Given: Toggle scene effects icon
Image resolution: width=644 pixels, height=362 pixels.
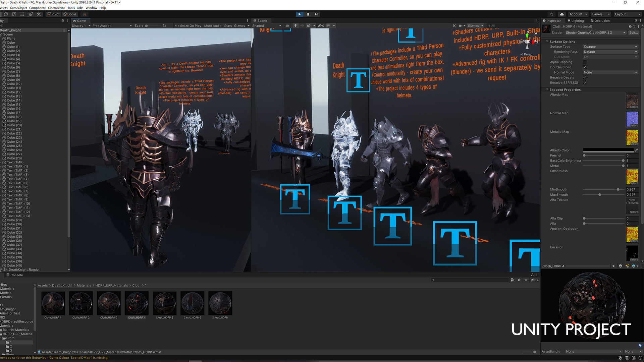Looking at the screenshot, I should pyautogui.click(x=309, y=26).
